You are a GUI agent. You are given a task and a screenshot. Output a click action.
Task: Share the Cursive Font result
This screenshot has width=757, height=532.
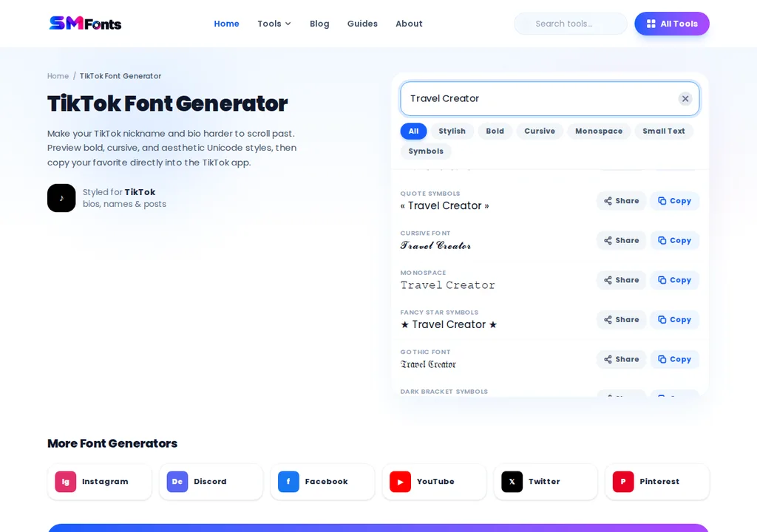[621, 240]
